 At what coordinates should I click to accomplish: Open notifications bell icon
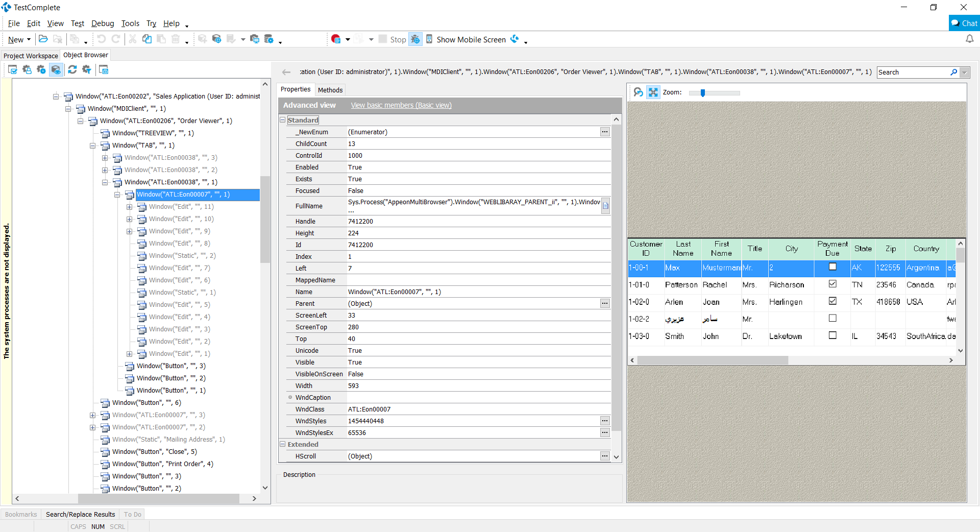pos(969,39)
